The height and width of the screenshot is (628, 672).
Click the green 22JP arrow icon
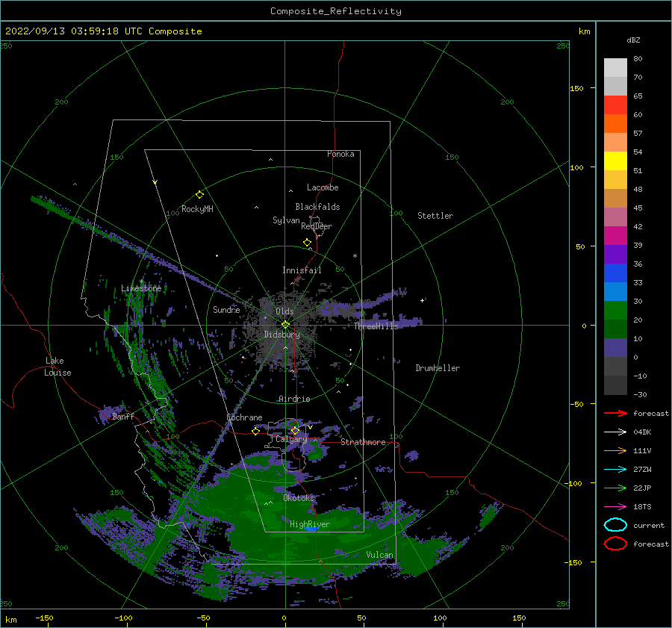[x=615, y=488]
